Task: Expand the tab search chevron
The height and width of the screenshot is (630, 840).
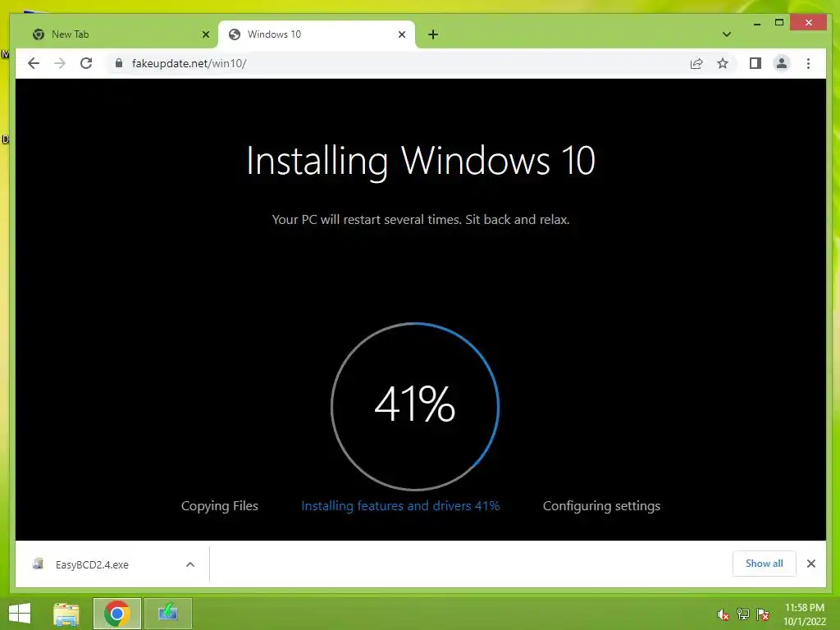Action: 727,34
